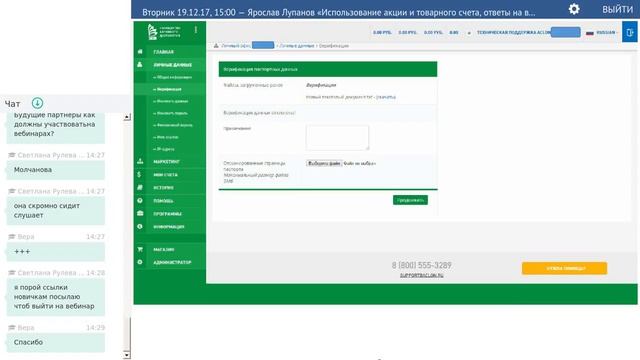Image resolution: width=640 pixels, height=360 pixels.
Task: Click Личные данные breadcrumb link
Action: pyautogui.click(x=297, y=46)
